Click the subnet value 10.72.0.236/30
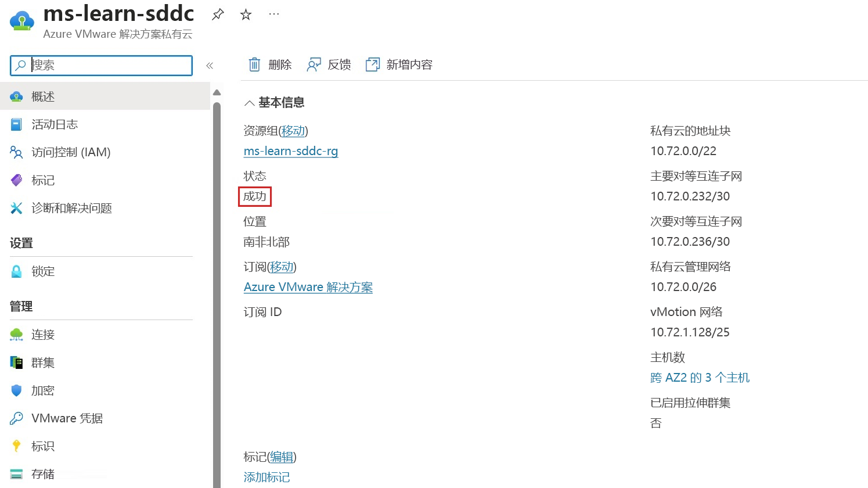 click(690, 242)
